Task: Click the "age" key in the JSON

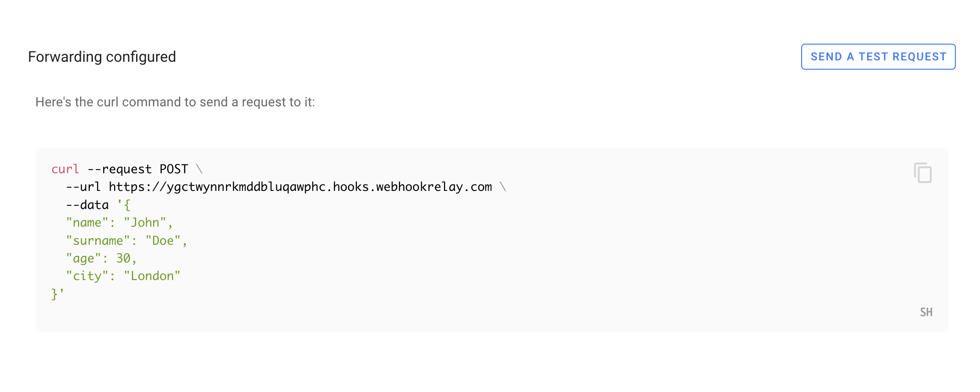Action: [83, 258]
